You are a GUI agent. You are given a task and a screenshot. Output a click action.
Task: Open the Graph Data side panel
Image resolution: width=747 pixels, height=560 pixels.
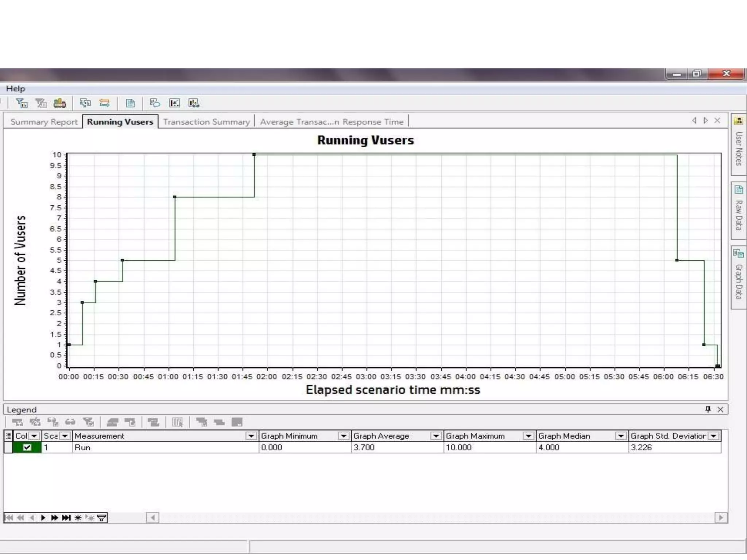739,277
